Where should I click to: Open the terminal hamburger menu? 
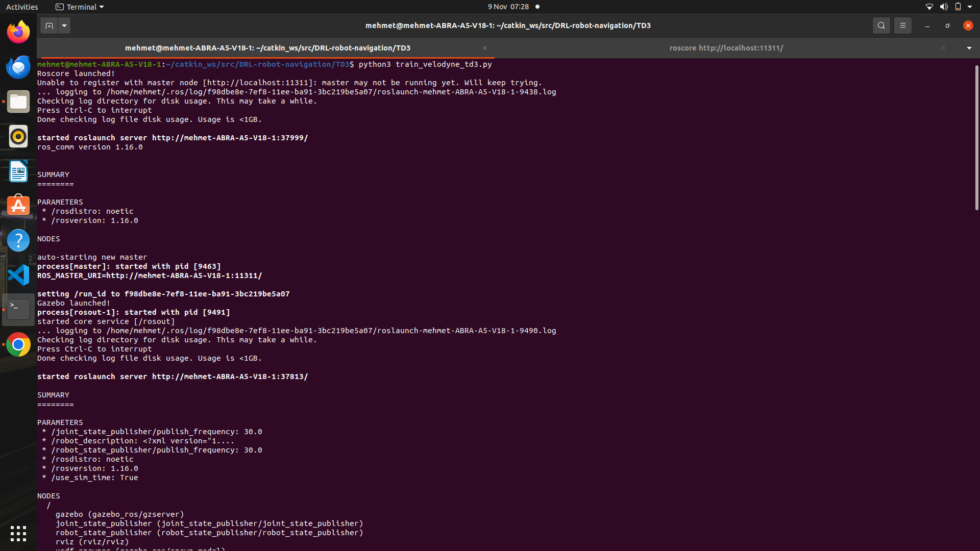[902, 25]
